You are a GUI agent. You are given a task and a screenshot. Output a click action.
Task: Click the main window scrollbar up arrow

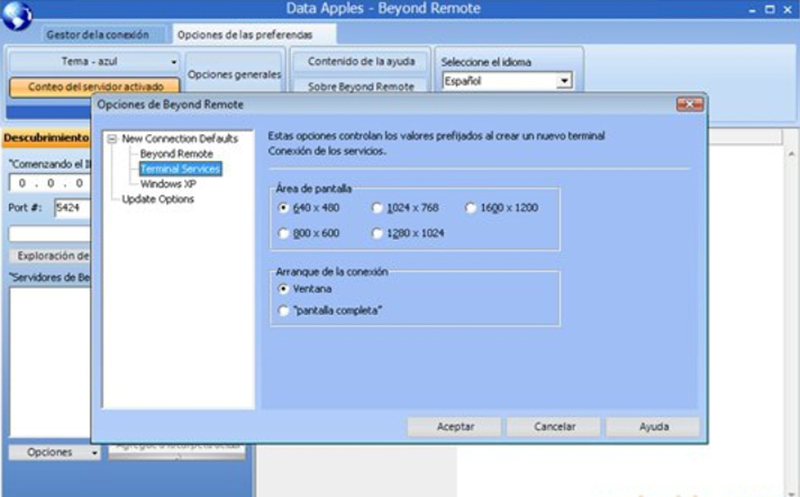click(791, 153)
